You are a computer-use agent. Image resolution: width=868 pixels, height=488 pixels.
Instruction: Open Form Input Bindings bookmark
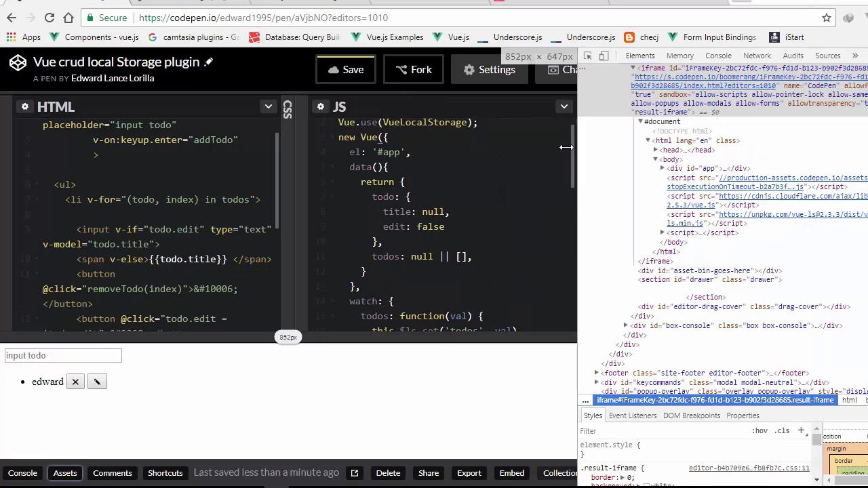click(x=713, y=37)
